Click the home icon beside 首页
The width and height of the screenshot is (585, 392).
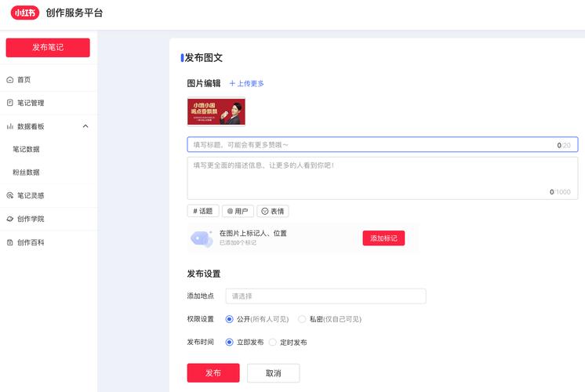[x=10, y=80]
